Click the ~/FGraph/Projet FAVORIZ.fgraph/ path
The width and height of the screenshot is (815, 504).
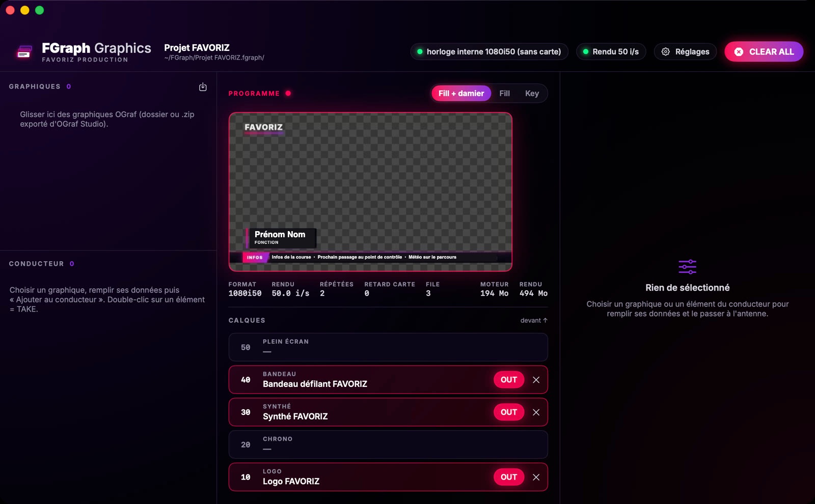(x=214, y=58)
